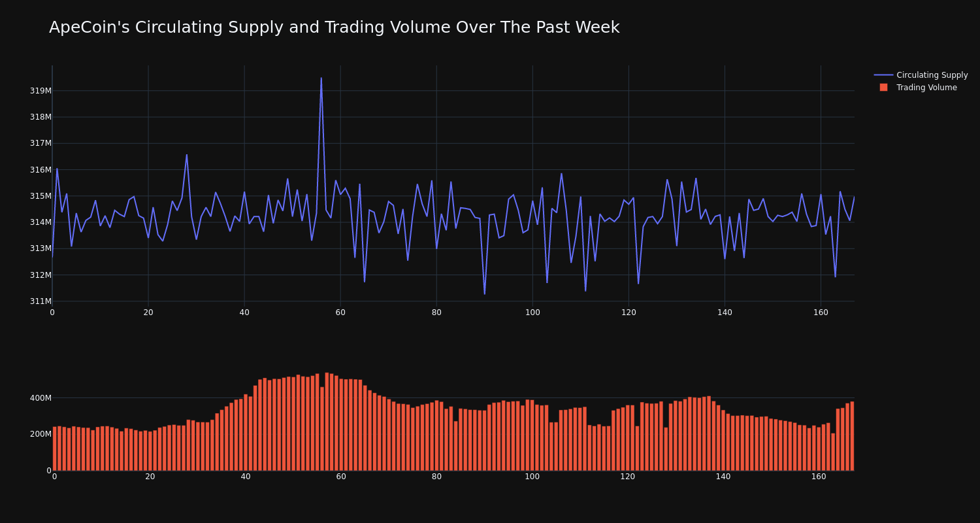Click the blue Circulating Supply legend line
This screenshot has width=980, height=523.
(883, 75)
